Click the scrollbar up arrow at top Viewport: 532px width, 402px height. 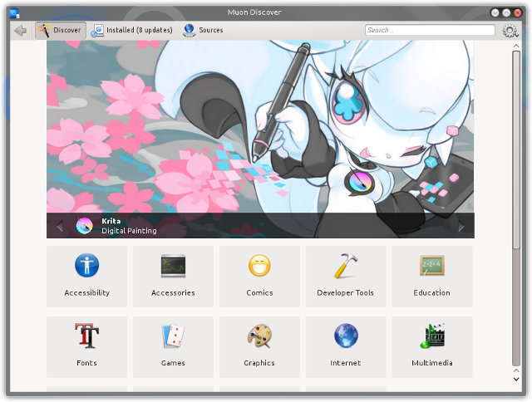coord(516,46)
